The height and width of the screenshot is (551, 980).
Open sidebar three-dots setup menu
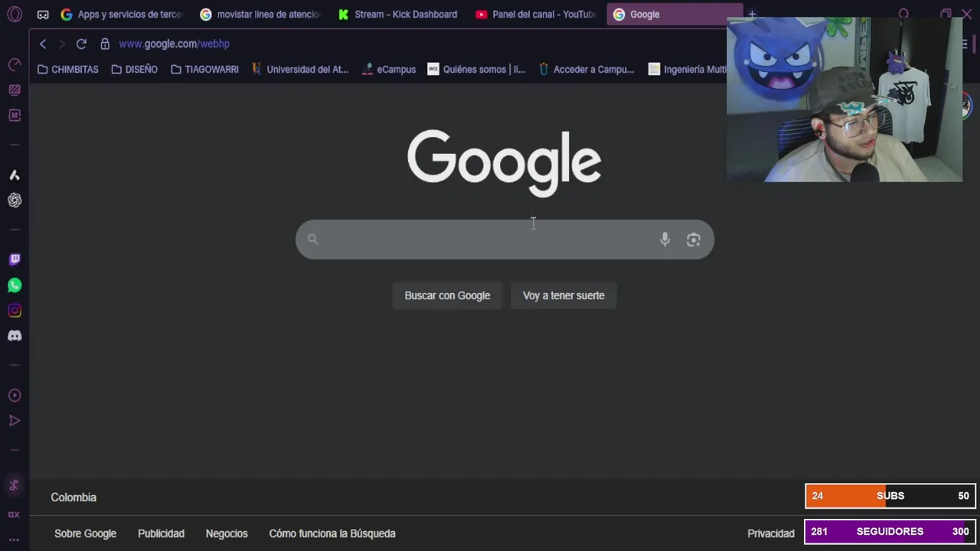coord(14,540)
